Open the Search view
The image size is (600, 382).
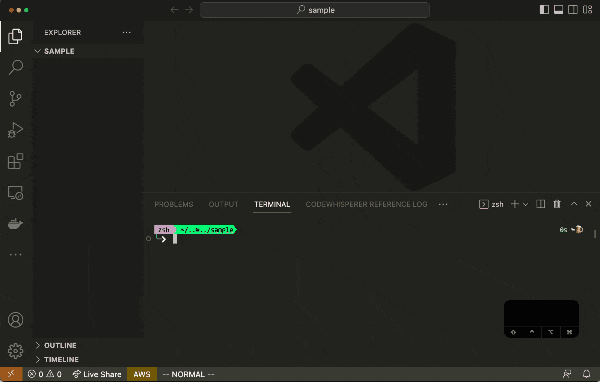point(15,67)
